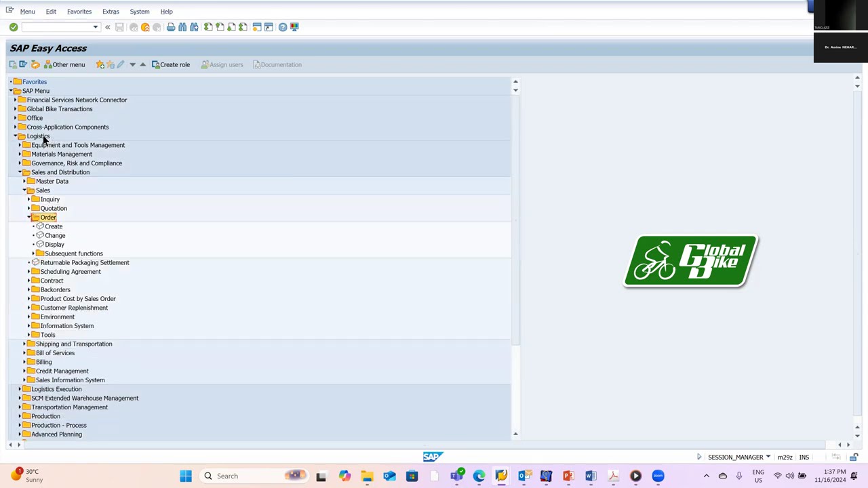Open Zoom from the taskbar
868x488 pixels.
coord(658,476)
